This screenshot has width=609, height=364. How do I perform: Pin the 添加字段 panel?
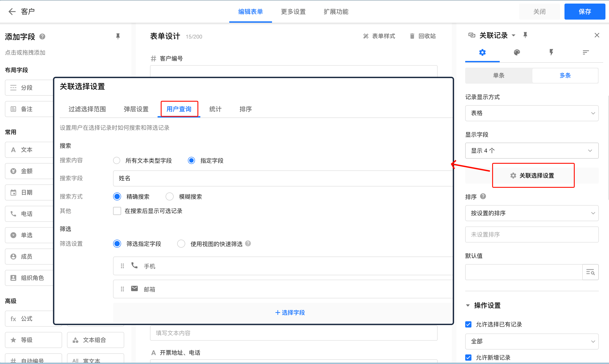118,36
